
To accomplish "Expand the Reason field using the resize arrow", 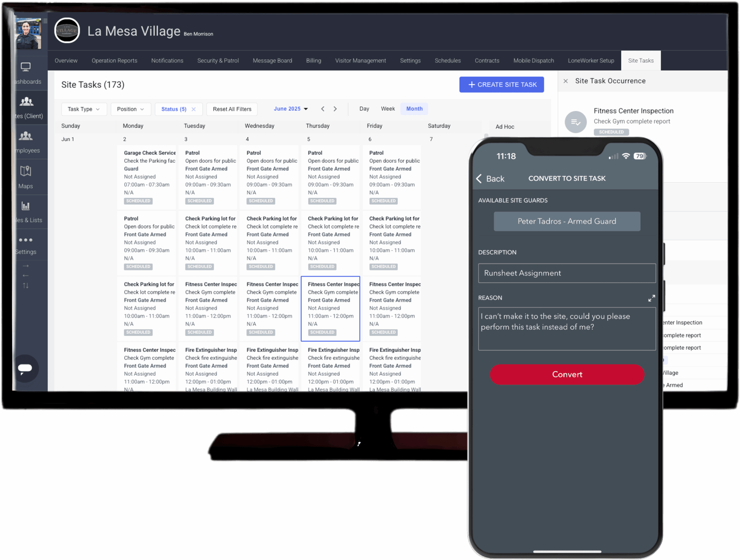I will (652, 298).
